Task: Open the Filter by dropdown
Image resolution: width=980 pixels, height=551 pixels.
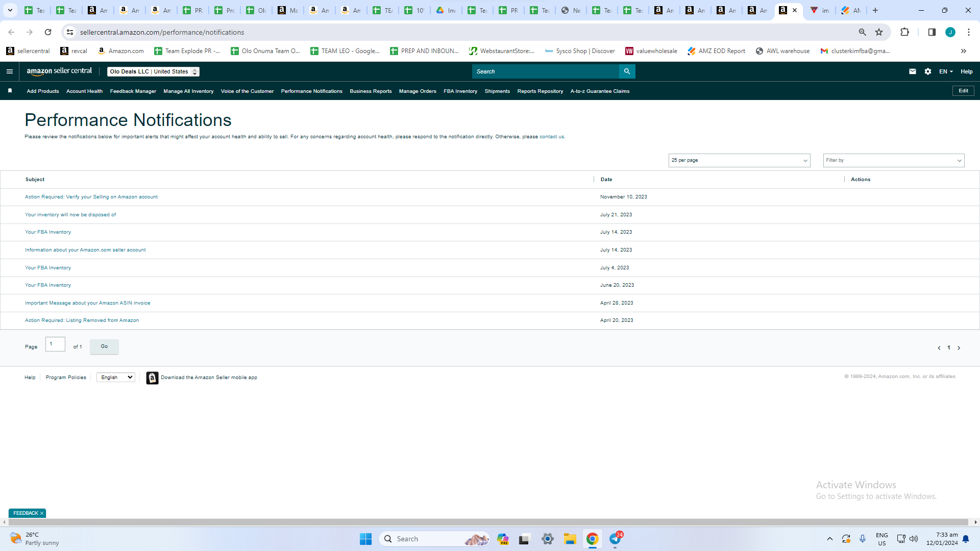Action: click(893, 160)
